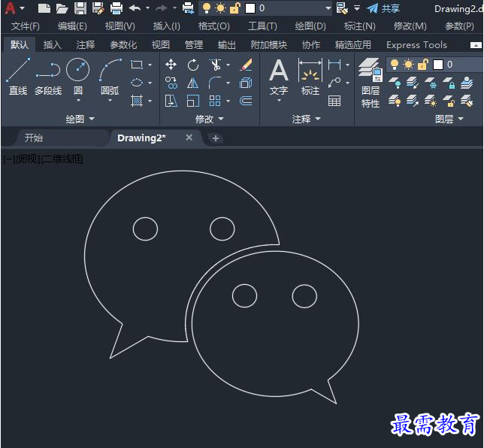
Task: Open the 格式(O) menu
Action: click(213, 26)
